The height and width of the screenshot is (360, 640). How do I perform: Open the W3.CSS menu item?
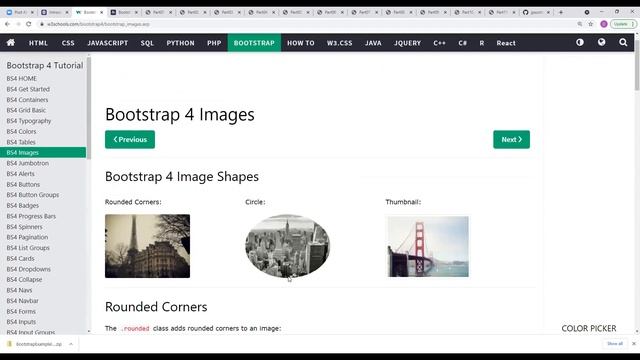(339, 43)
